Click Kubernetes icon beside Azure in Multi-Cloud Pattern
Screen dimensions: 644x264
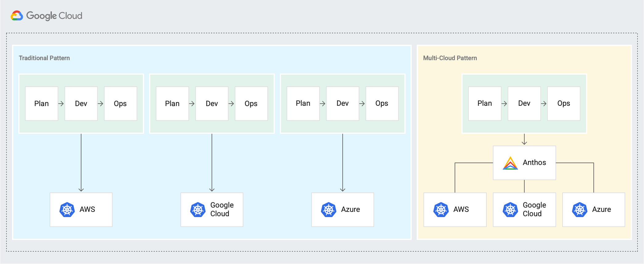coord(580,210)
